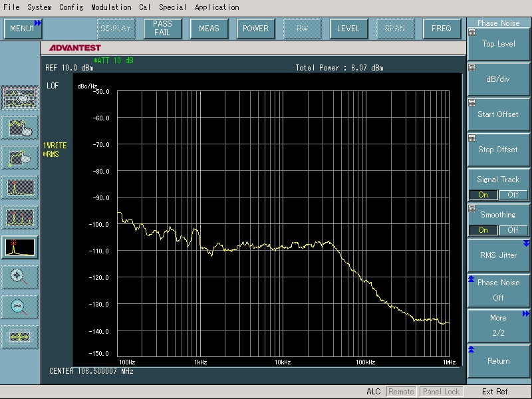Turn Smoothing On

coord(483,230)
